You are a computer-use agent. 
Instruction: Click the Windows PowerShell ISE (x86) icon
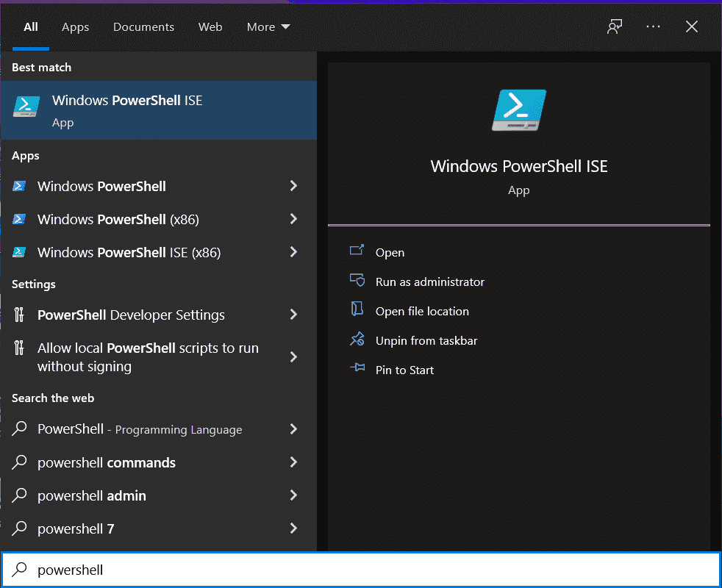point(18,252)
